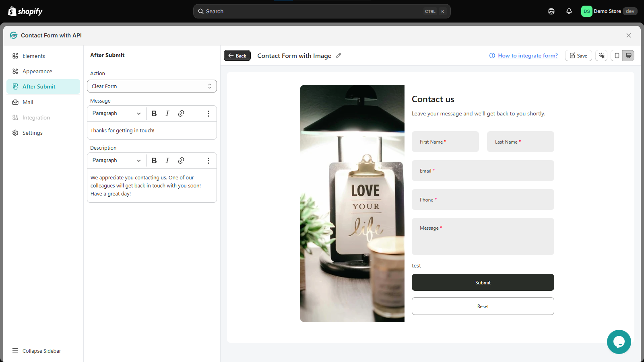Click the Phone field in preview

[x=483, y=200]
